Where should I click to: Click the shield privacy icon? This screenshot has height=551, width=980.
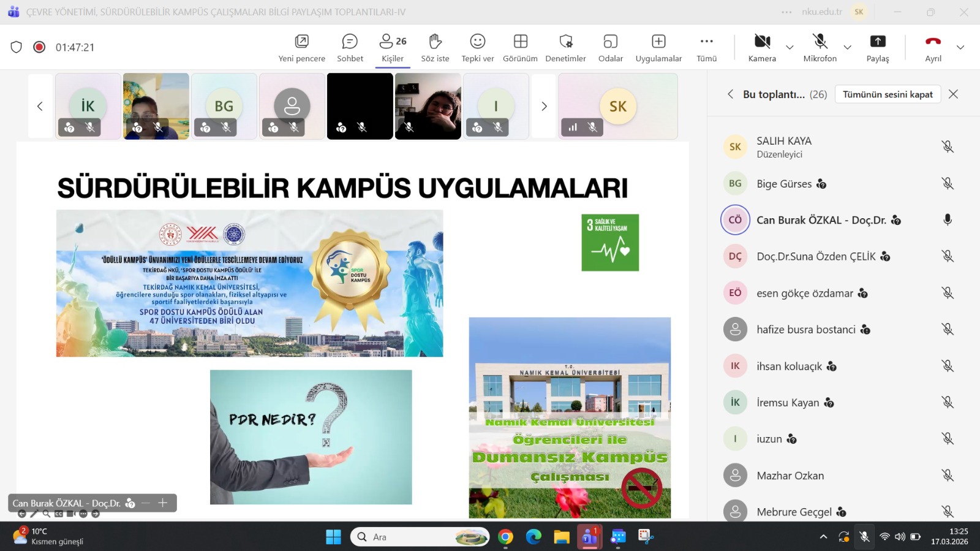(17, 47)
